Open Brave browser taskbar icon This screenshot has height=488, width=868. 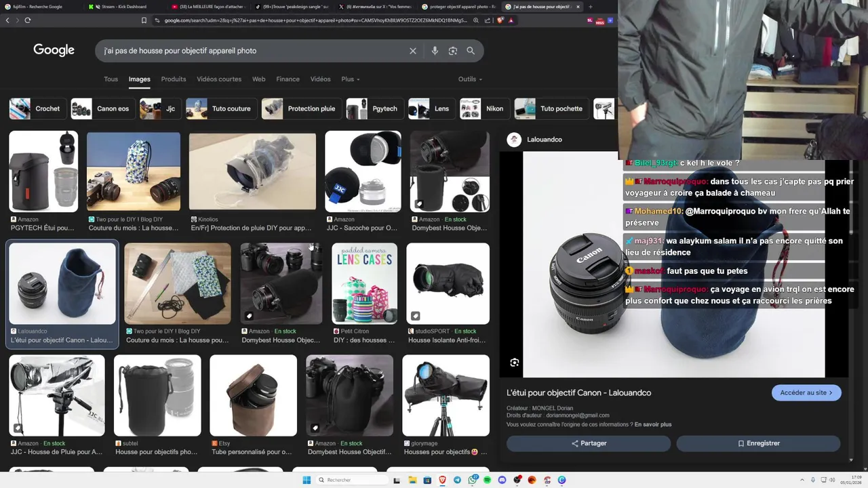442,480
